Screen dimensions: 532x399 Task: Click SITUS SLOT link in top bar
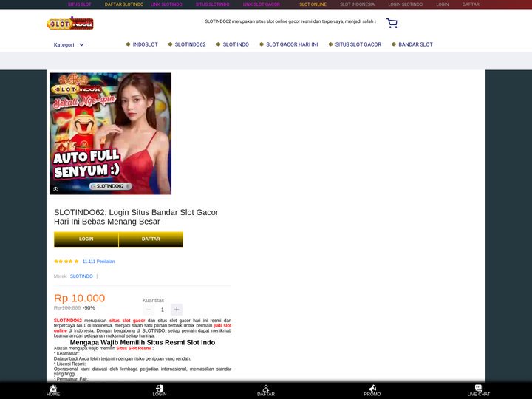[x=79, y=4]
